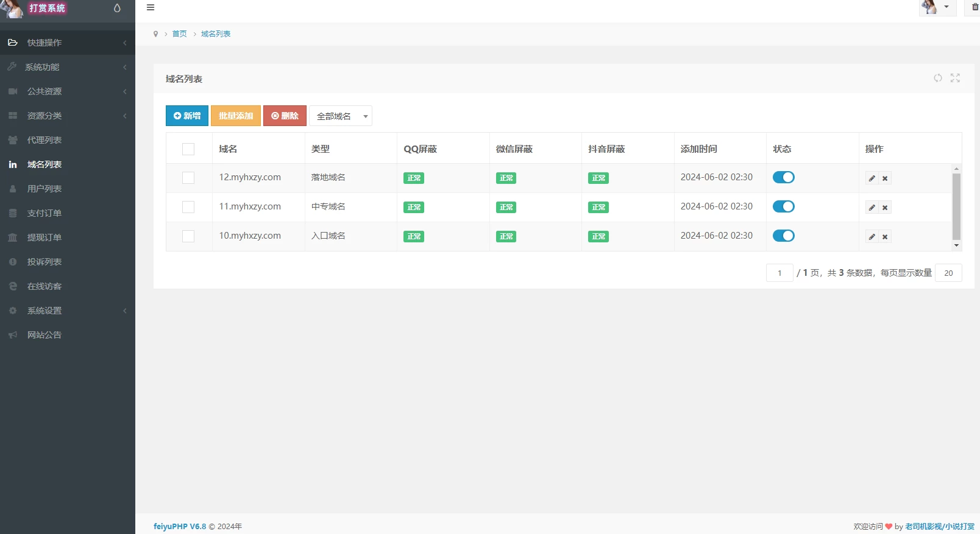The image size is (980, 534).
Task: Click the 首页 breadcrumb link
Action: point(179,34)
